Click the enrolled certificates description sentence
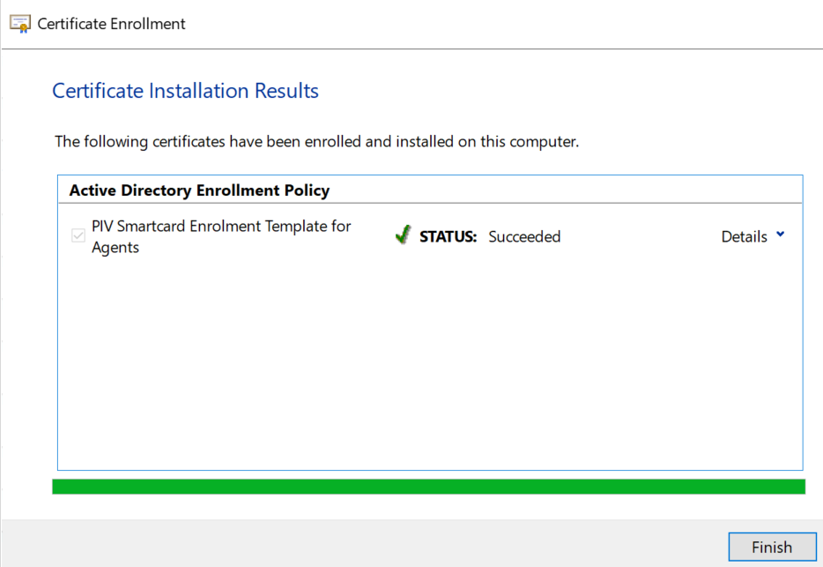The height and width of the screenshot is (567, 823). pos(316,142)
